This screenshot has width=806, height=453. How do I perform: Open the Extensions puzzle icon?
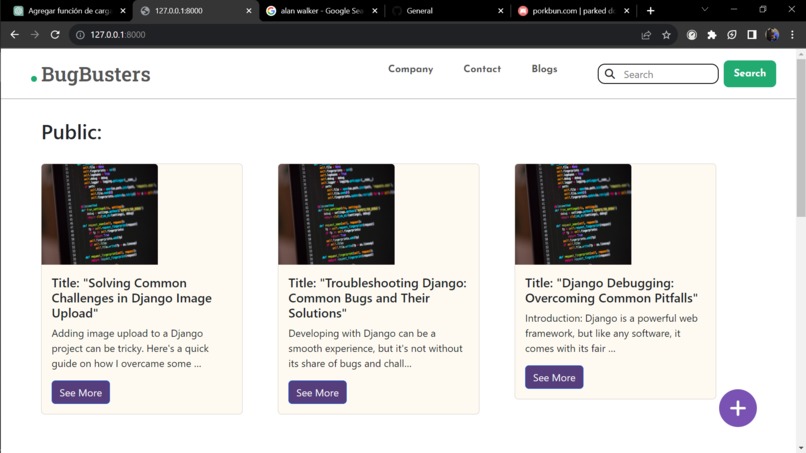click(x=711, y=34)
